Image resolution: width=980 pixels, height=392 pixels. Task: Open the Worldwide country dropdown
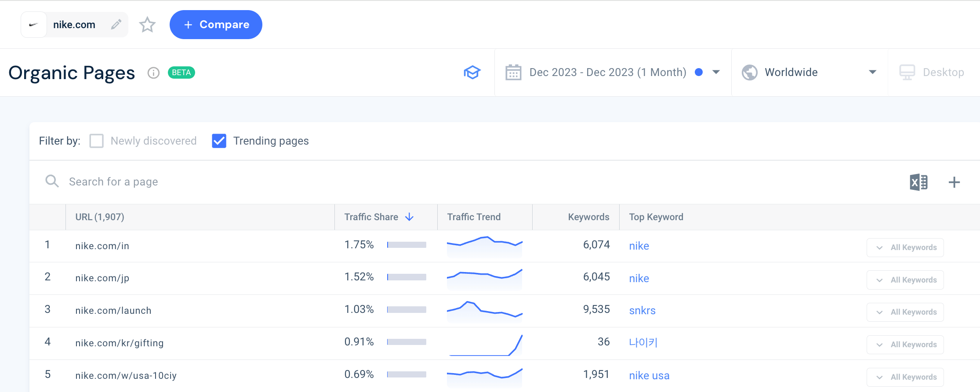pos(872,73)
